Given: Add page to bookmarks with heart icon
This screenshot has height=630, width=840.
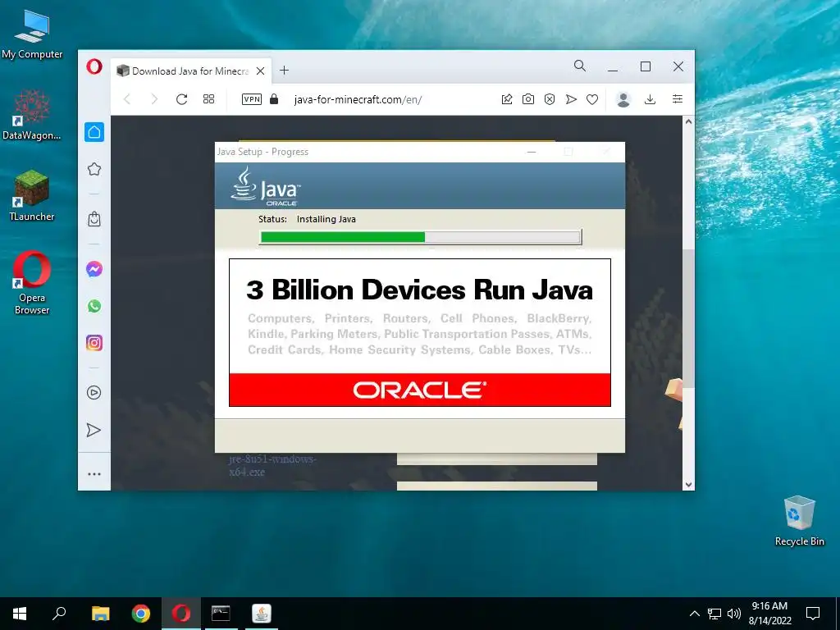Looking at the screenshot, I should 592,99.
